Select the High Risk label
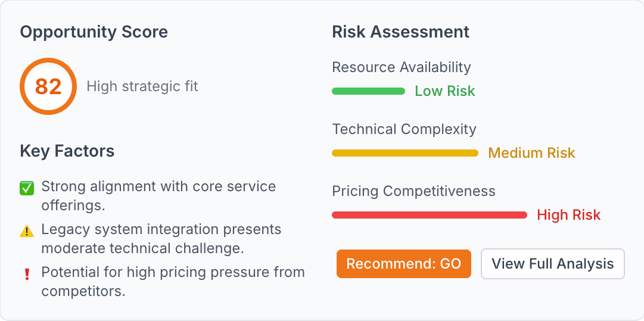 click(569, 215)
